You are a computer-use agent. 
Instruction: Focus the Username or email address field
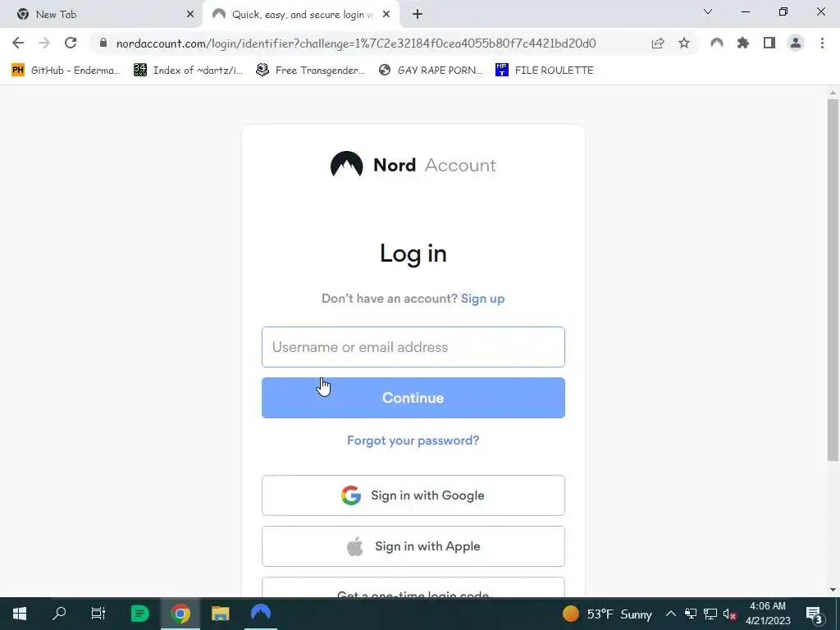click(x=413, y=347)
